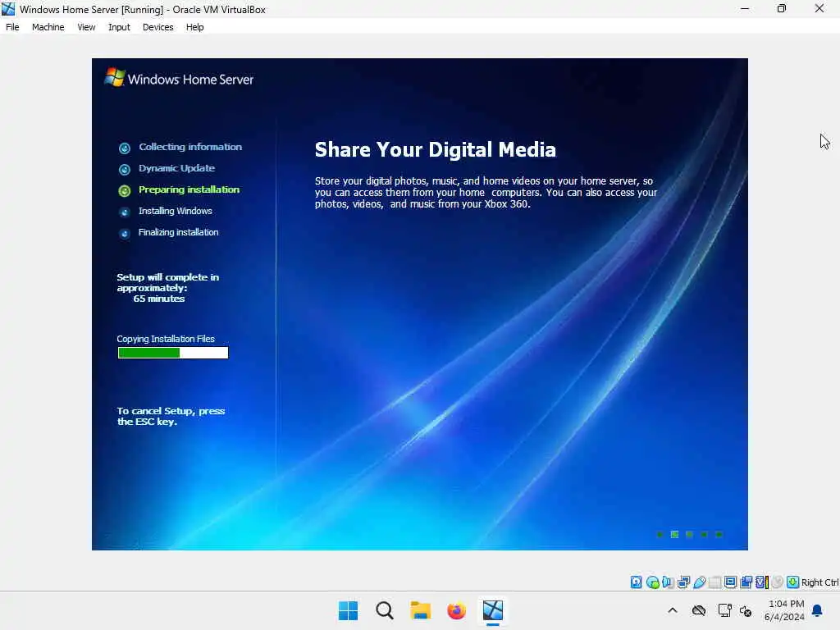
Task: Click the Copying Installation Files label
Action: tap(166, 339)
